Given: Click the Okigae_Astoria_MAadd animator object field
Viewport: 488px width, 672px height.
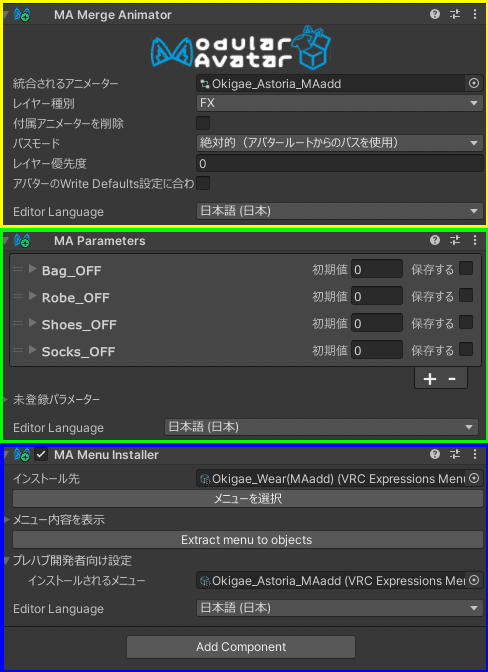Looking at the screenshot, I should tap(331, 84).
